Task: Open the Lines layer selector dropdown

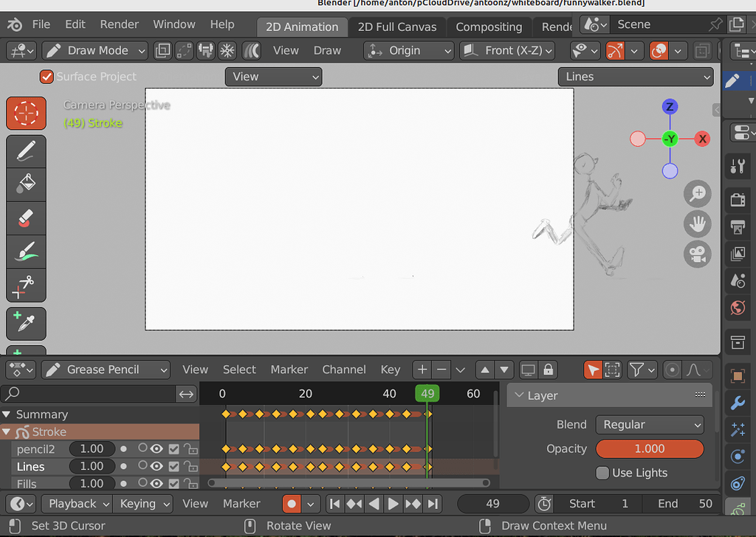Action: (636, 77)
